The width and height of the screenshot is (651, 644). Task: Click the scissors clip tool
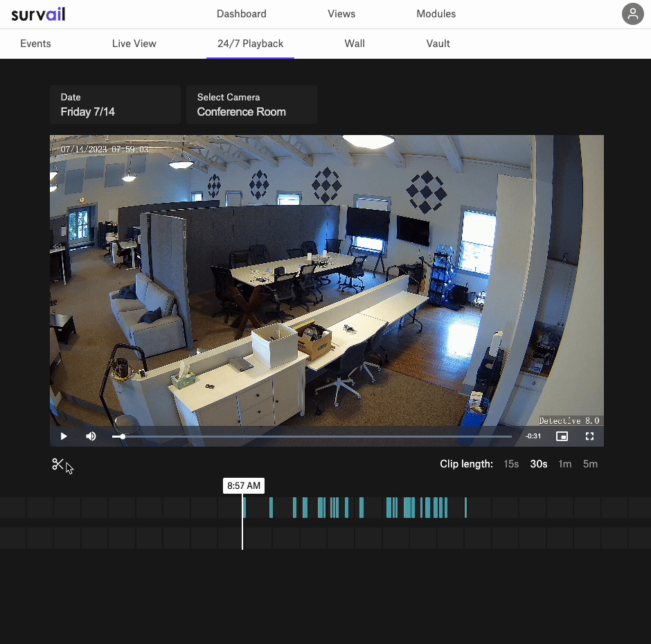point(57,464)
